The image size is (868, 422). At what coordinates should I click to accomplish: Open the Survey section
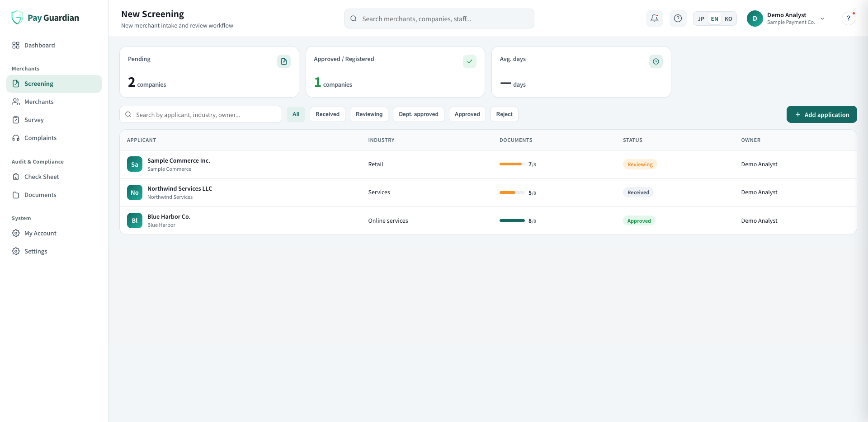tap(54, 120)
